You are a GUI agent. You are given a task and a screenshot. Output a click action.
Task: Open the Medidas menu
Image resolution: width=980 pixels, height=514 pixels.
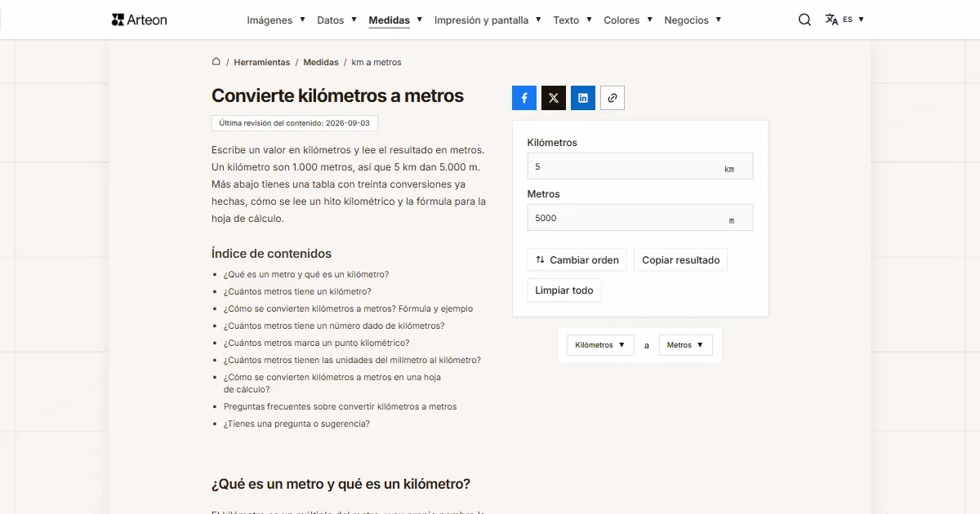click(395, 20)
